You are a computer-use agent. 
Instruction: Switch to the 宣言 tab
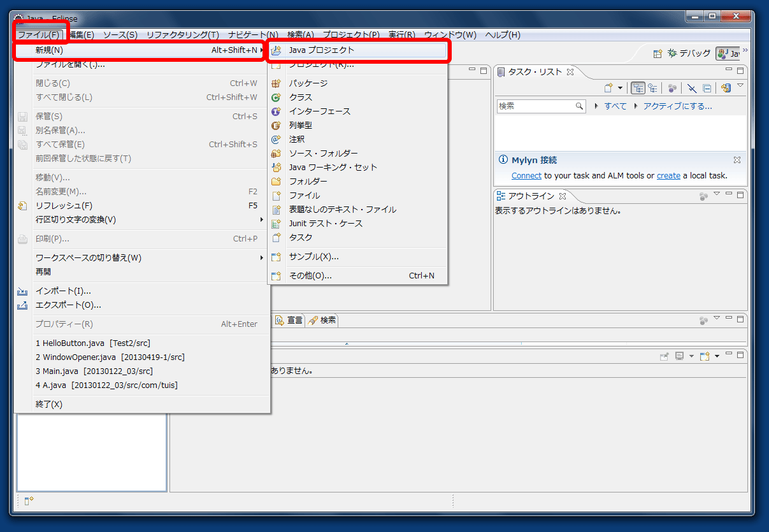click(x=289, y=320)
